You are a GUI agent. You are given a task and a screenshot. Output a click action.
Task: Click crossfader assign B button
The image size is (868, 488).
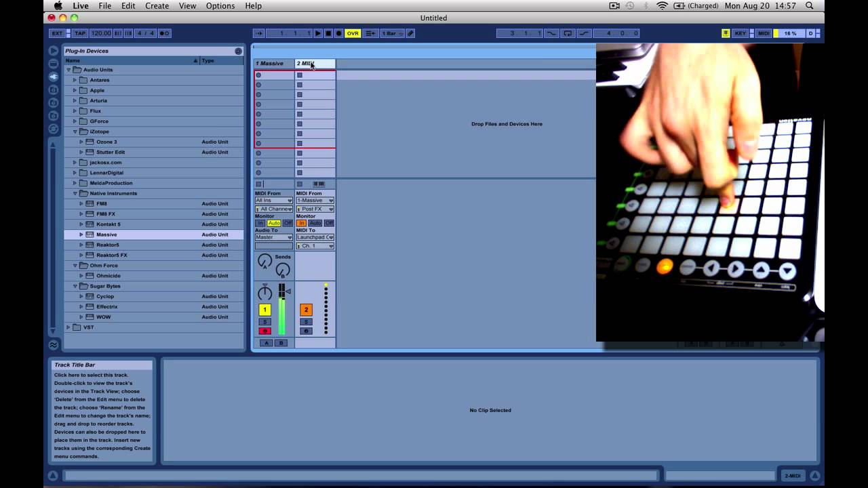281,343
